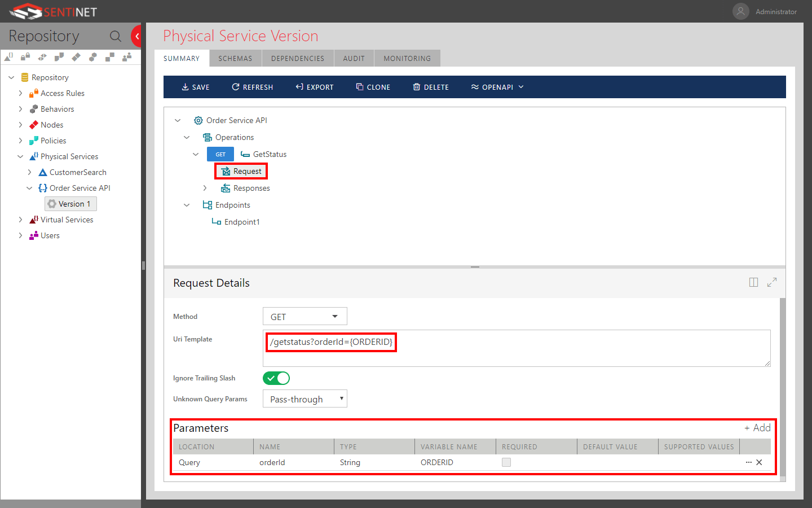
Task: Click the Responses envelope icon
Action: point(226,188)
